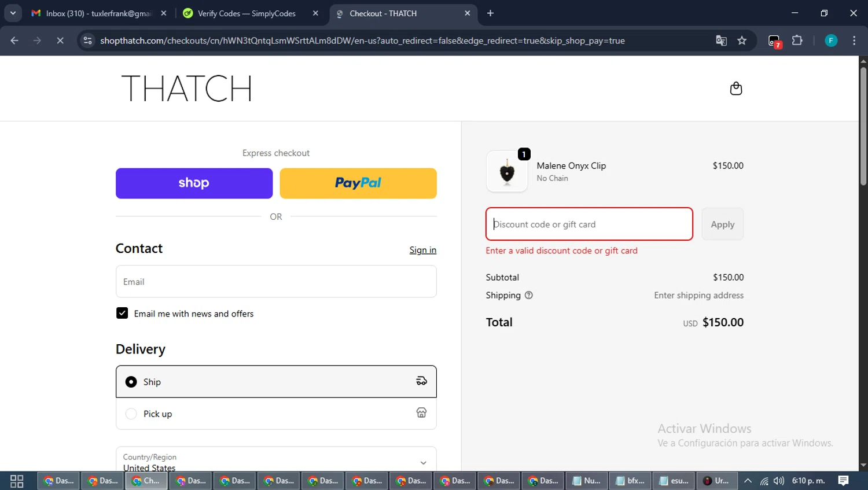The height and width of the screenshot is (490, 868).
Task: Close the Checkout - THATCH tab
Action: point(468,13)
